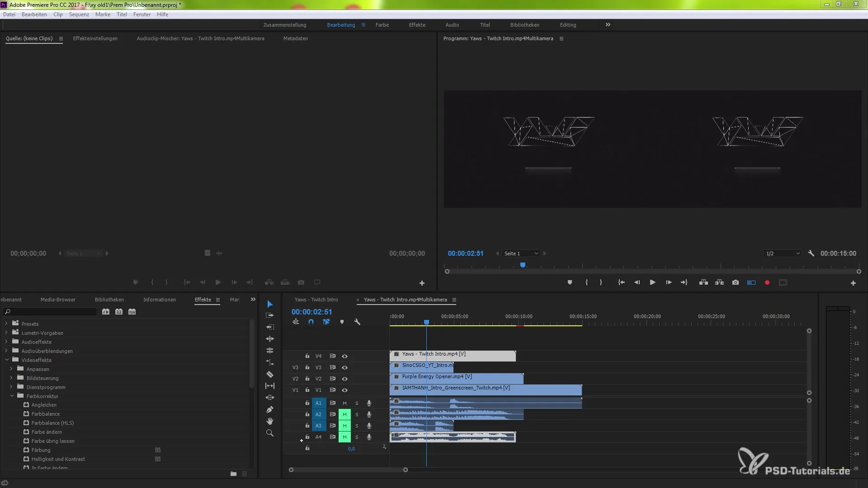Image resolution: width=868 pixels, height=488 pixels.
Task: Create new custom bin in Effects panel
Action: (x=233, y=474)
